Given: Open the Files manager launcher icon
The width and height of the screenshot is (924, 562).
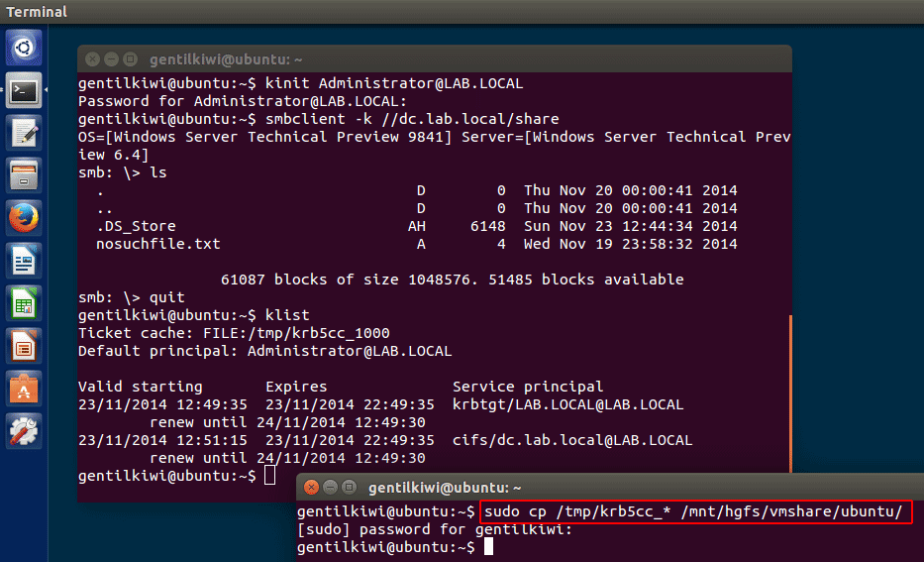Looking at the screenshot, I should (24, 175).
